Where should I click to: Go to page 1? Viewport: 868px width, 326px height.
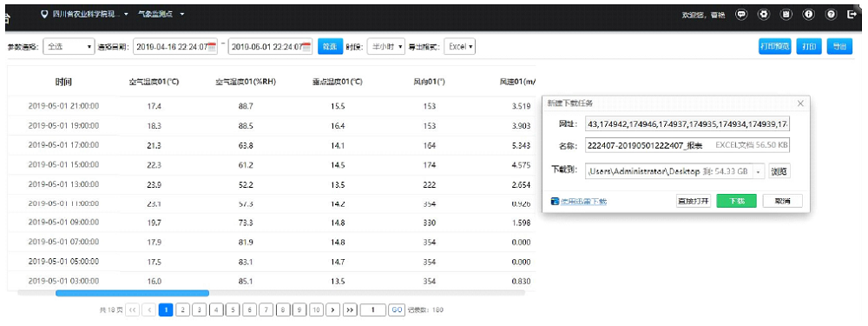pyautogui.click(x=166, y=310)
